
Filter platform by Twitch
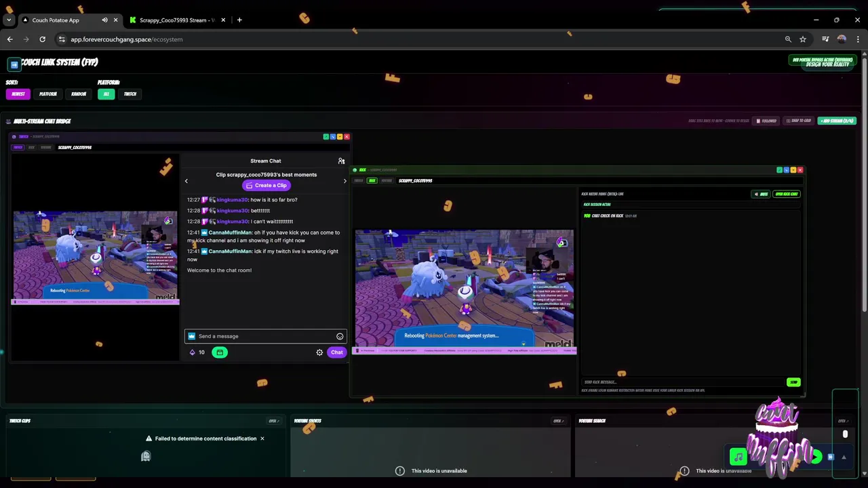[130, 94]
